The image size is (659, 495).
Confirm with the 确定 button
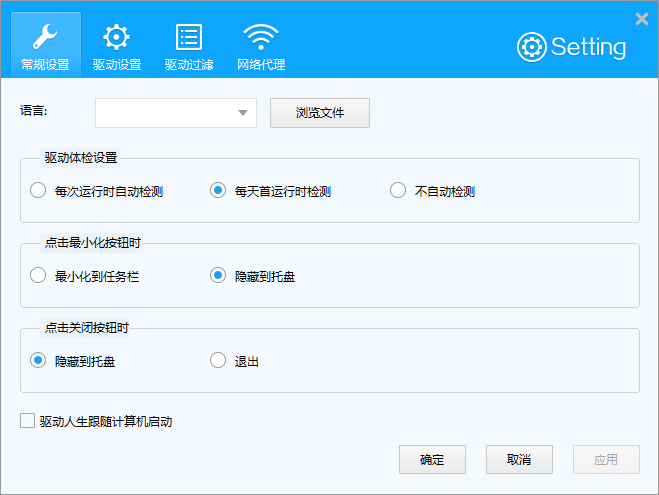[432, 459]
